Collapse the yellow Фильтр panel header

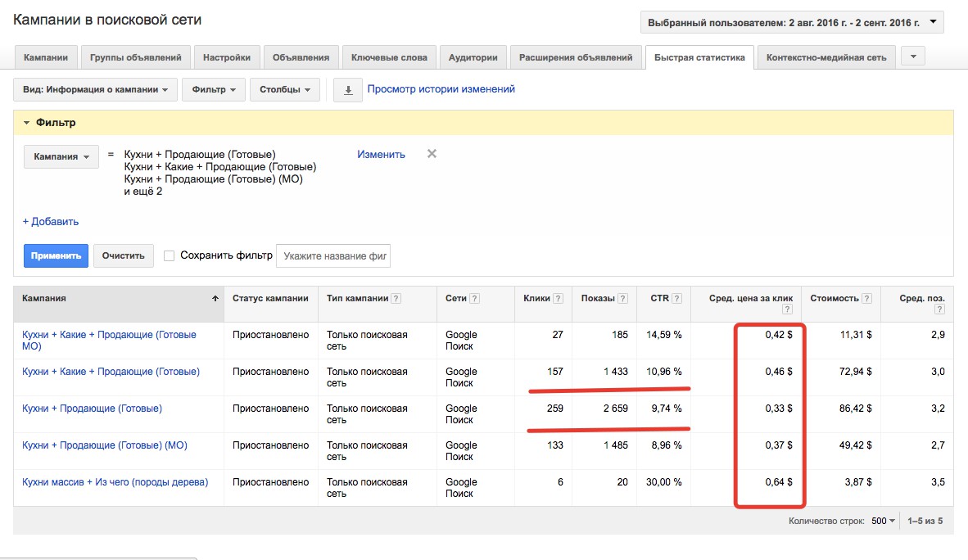pos(50,123)
